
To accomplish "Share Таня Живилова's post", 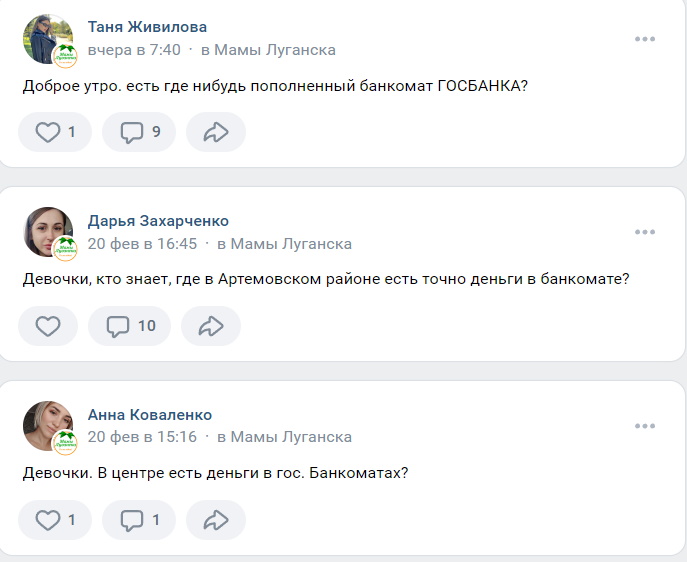I will pos(215,132).
